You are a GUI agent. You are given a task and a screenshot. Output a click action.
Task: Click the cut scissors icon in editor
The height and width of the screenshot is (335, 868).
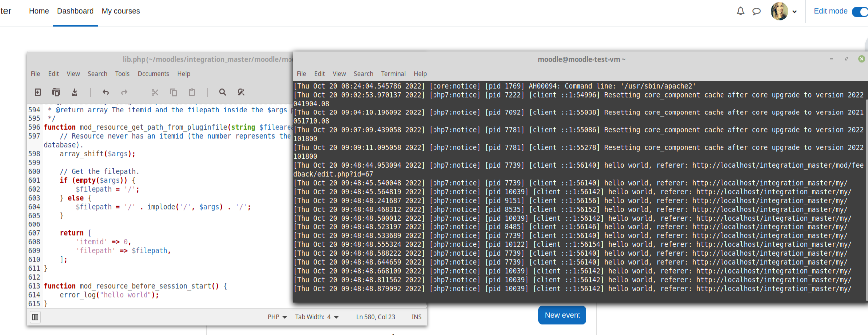point(155,92)
